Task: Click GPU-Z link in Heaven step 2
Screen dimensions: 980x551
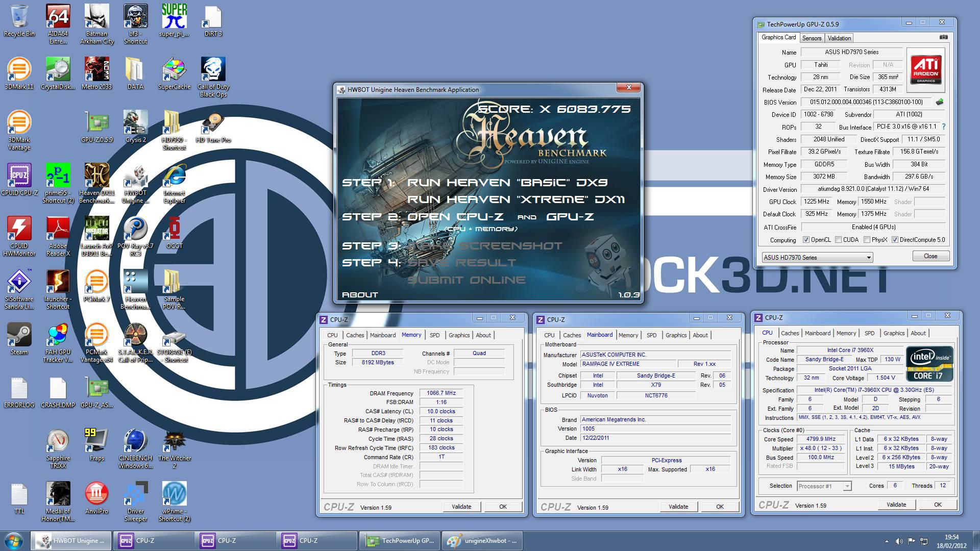Action: 570,217
